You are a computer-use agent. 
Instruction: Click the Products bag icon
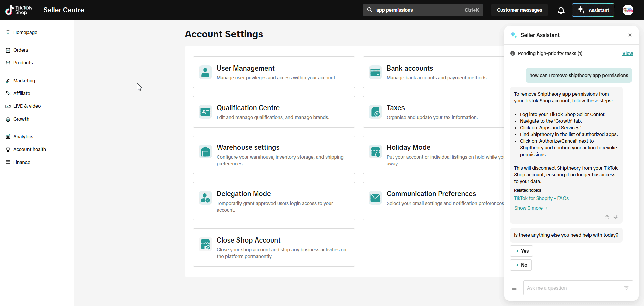click(x=8, y=63)
